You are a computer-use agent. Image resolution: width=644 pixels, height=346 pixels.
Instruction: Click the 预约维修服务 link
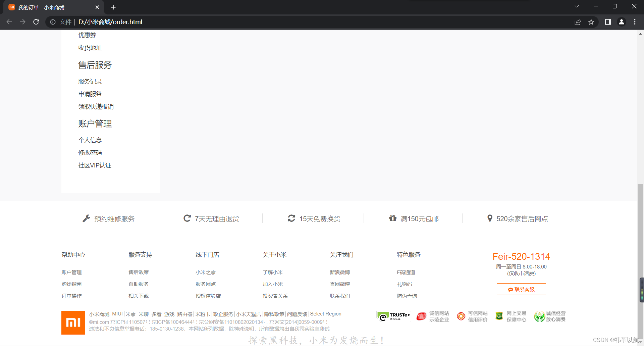tap(114, 219)
